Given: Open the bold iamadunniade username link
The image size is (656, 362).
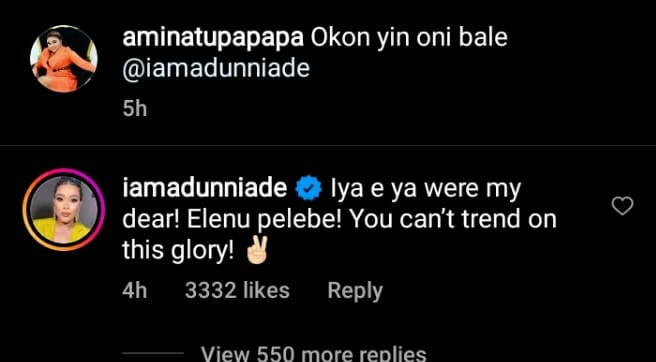Looking at the screenshot, I should pos(205,189).
